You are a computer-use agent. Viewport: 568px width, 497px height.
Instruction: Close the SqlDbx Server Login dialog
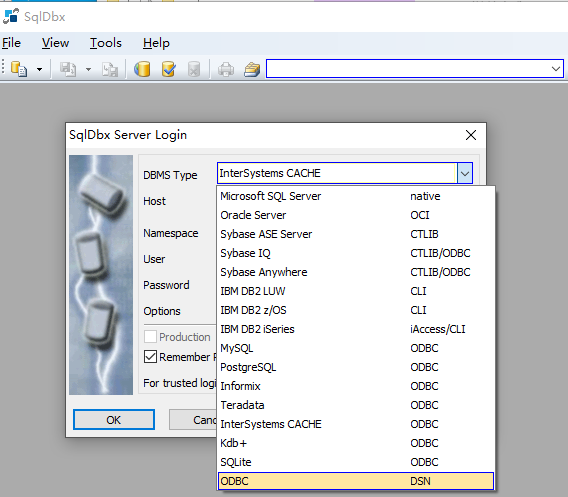pos(471,135)
